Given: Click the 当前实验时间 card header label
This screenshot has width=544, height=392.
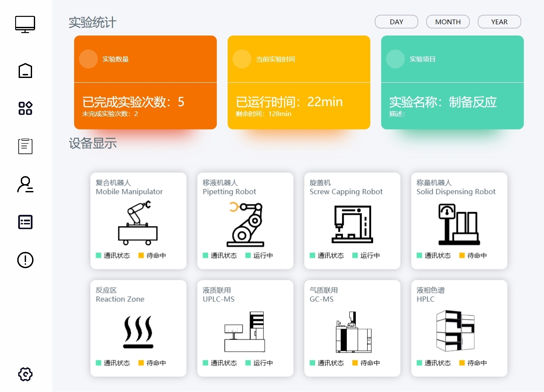Looking at the screenshot, I should pos(275,59).
